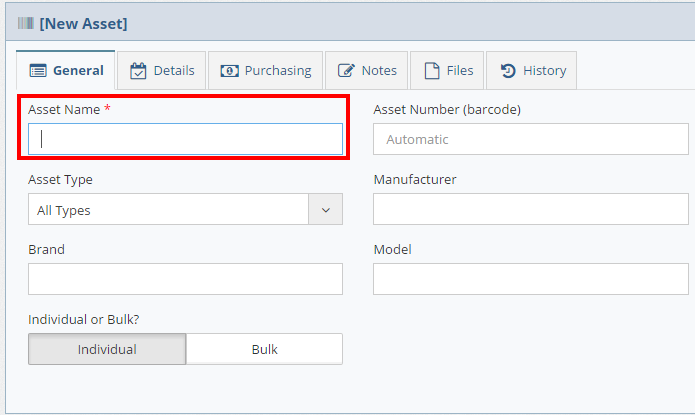Click the money bill icon on Purchasing tab
Screen dimensions: 695x415
pyautogui.click(x=229, y=71)
